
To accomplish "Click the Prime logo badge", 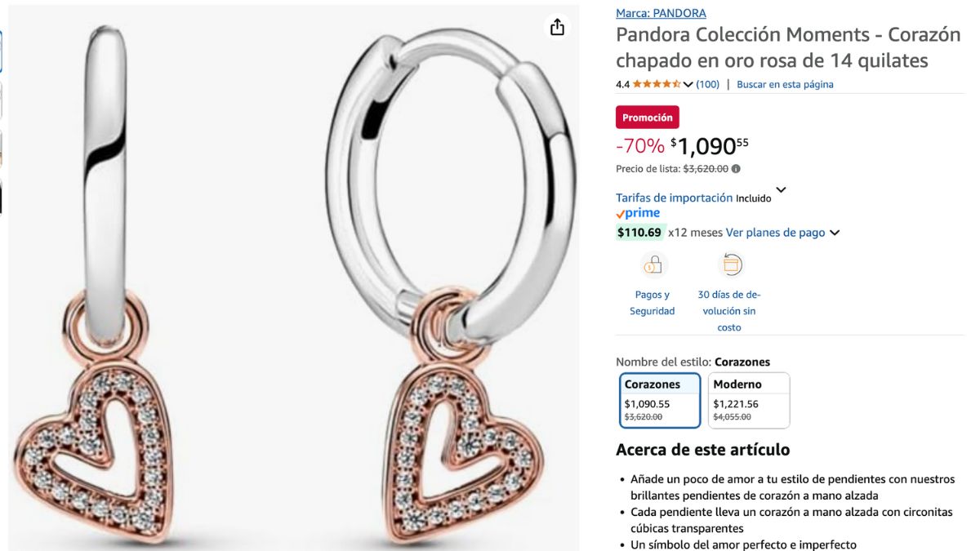I will tap(638, 213).
